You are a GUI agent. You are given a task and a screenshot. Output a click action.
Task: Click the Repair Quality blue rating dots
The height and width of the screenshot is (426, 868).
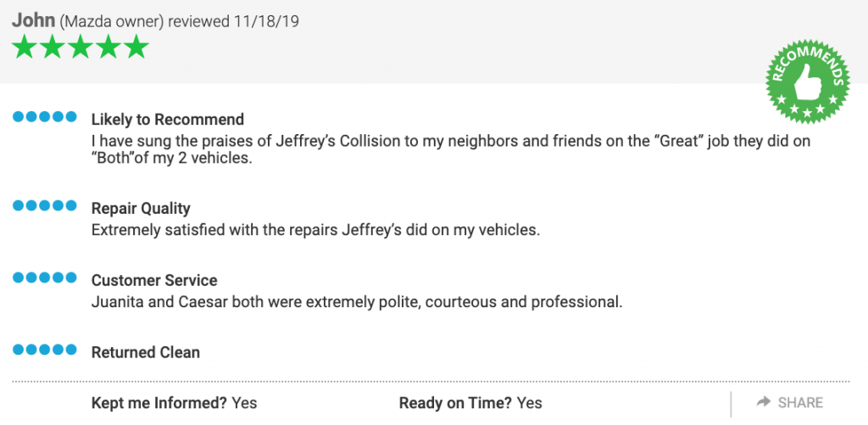[44, 205]
